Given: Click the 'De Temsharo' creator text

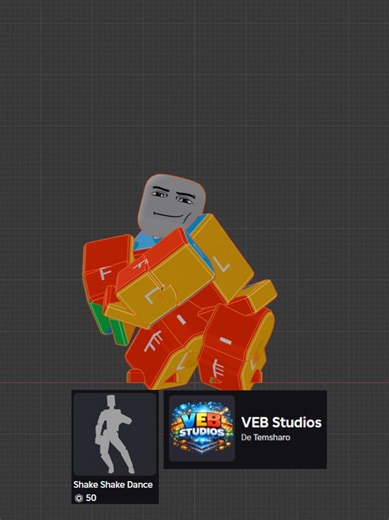Looking at the screenshot, I should click(x=265, y=437).
